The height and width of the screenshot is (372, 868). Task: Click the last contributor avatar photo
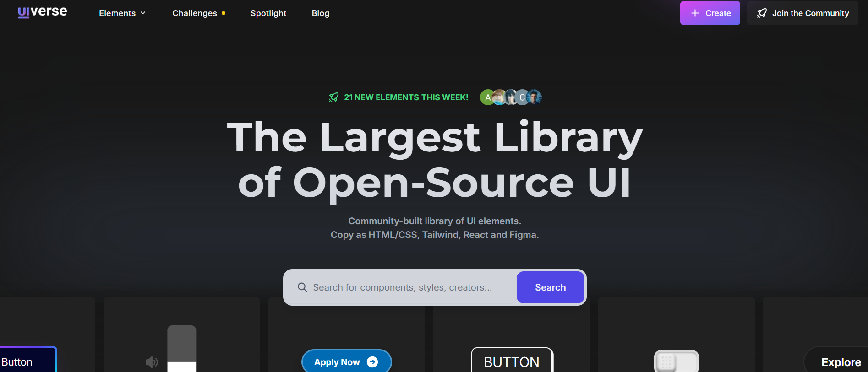[534, 97]
